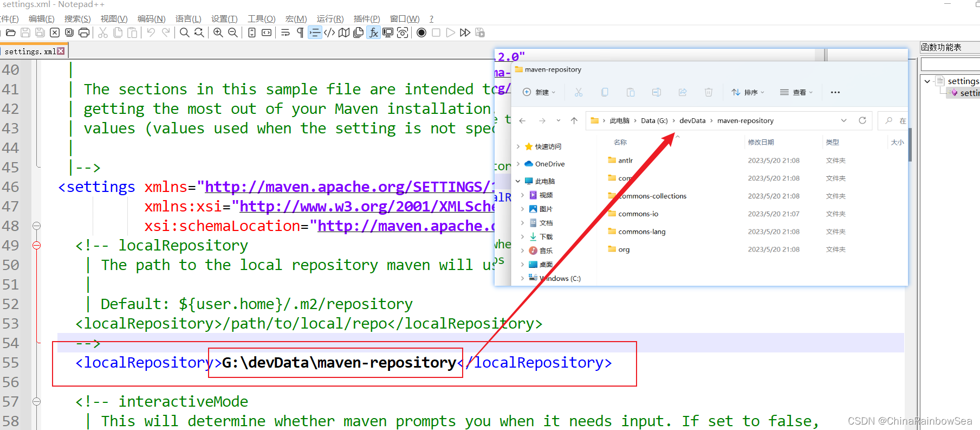Click the Print icon in the toolbar
This screenshot has height=430, width=980.
point(84,33)
